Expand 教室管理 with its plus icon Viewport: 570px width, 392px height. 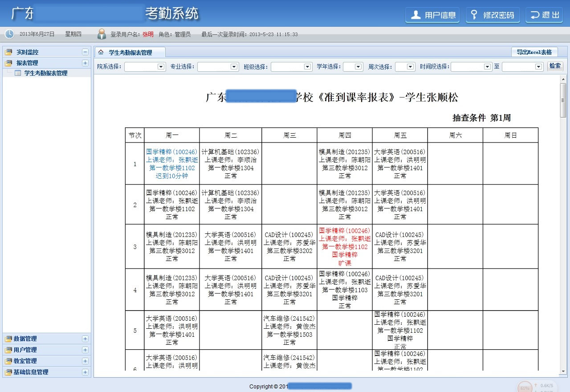[x=85, y=361]
